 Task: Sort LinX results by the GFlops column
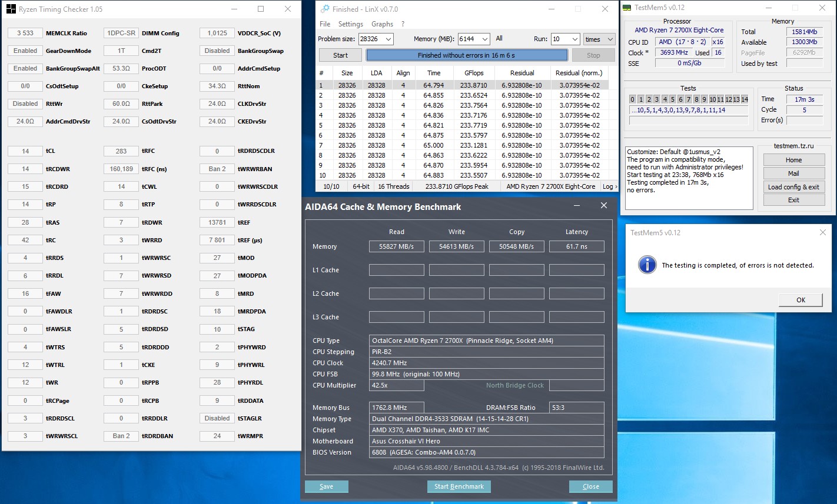pyautogui.click(x=474, y=73)
